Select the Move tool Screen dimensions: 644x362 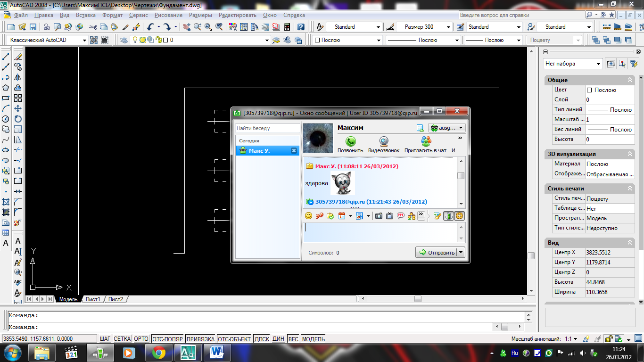[18, 108]
